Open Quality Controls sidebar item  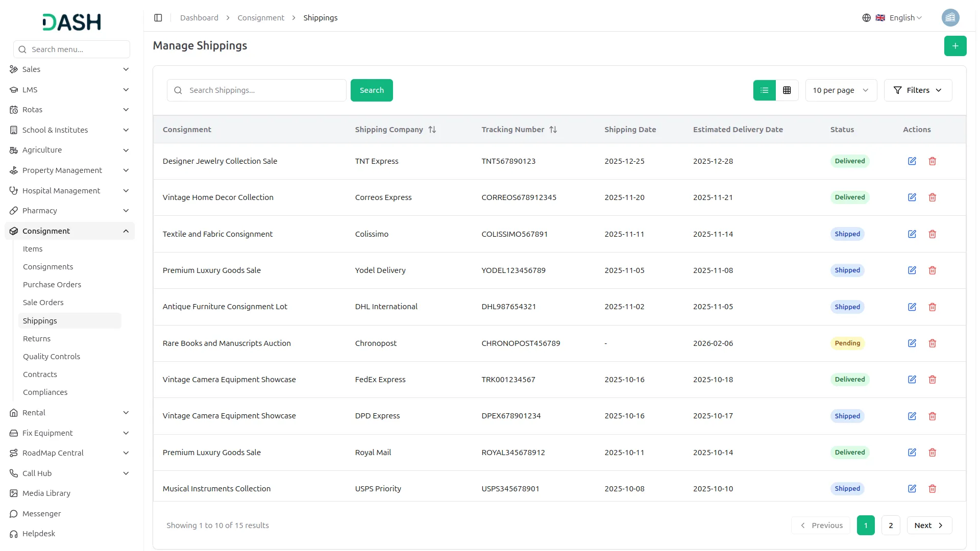click(x=52, y=357)
